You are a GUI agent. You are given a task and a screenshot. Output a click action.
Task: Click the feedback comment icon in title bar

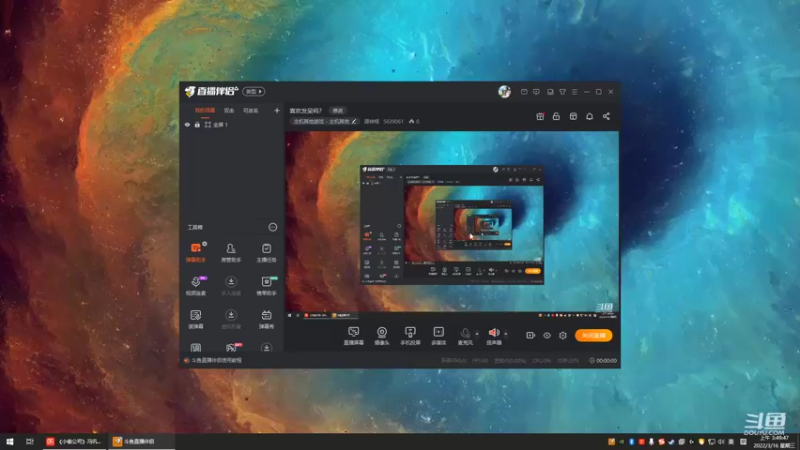(x=536, y=92)
